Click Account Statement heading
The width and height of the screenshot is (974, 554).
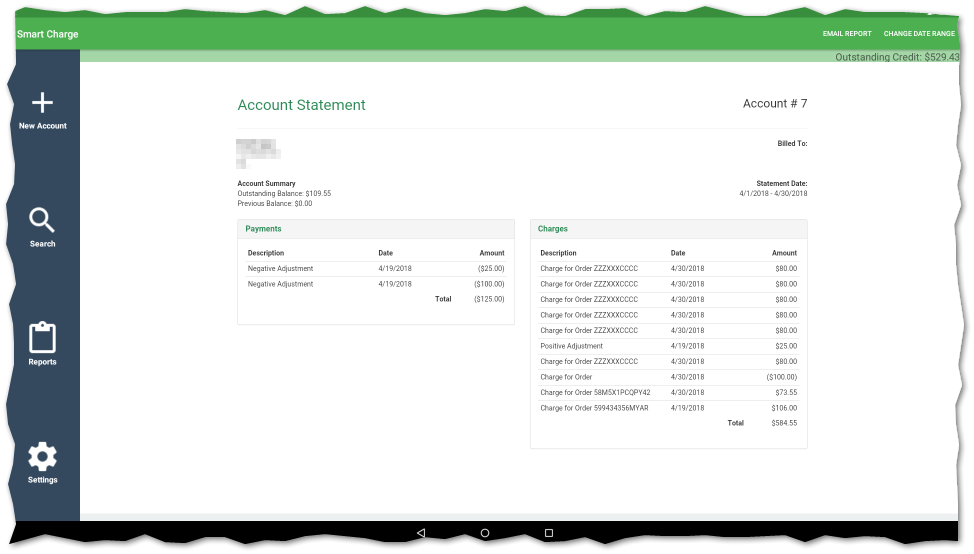301,105
